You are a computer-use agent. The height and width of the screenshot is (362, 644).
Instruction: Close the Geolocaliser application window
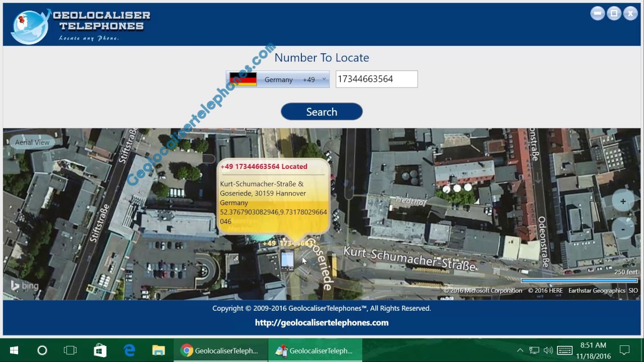tap(630, 14)
